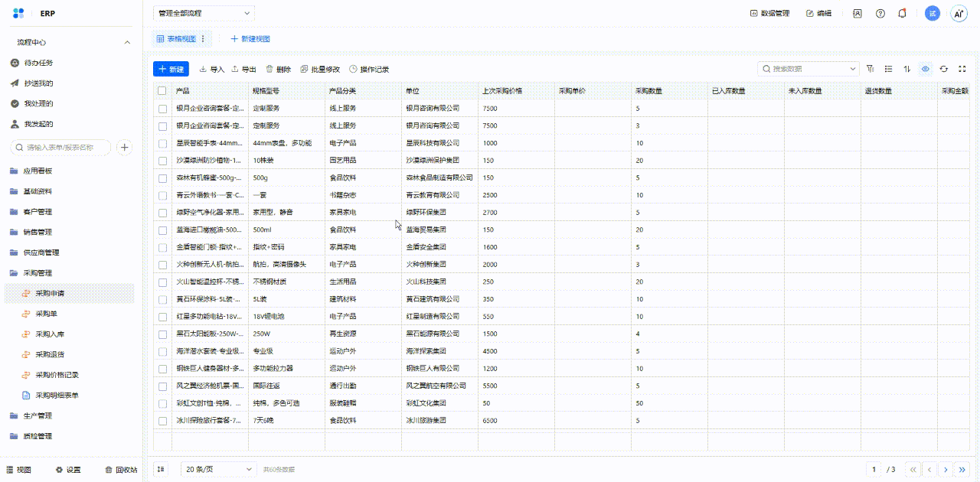Go to the next page
Screen dimensions: 980x482
click(946, 470)
